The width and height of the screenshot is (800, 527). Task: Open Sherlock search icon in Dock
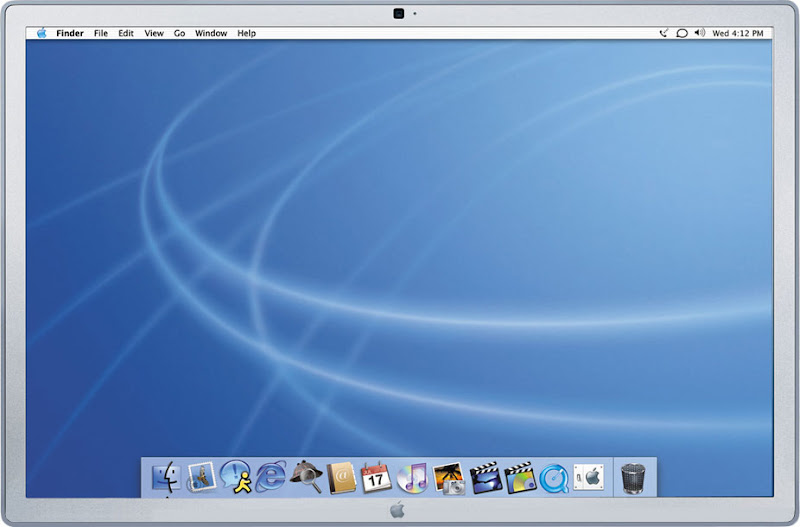click(306, 476)
